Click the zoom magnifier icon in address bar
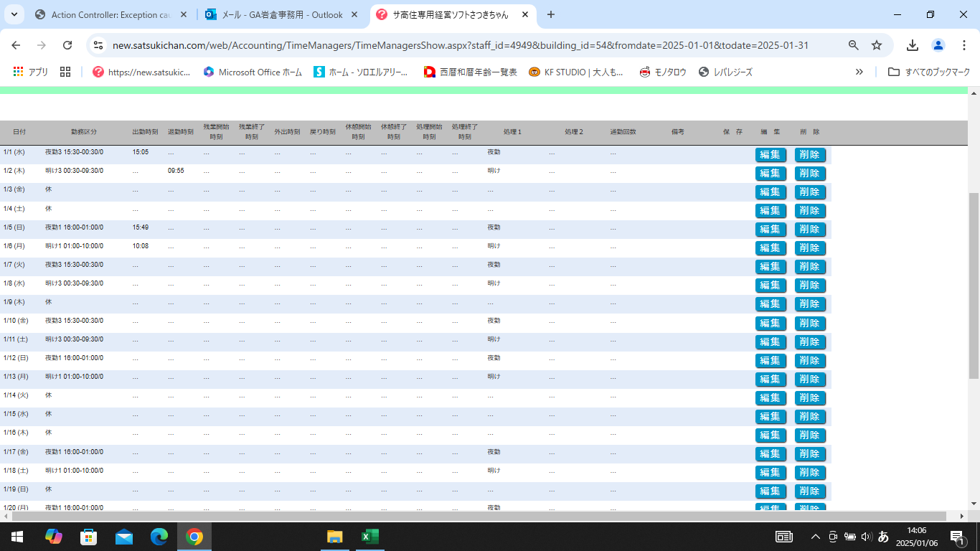 coord(853,45)
